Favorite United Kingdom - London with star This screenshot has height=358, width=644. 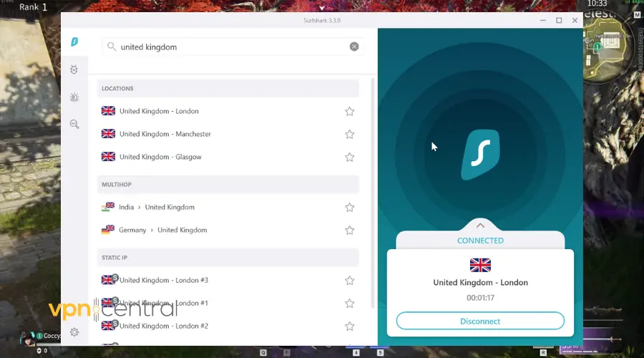350,112
